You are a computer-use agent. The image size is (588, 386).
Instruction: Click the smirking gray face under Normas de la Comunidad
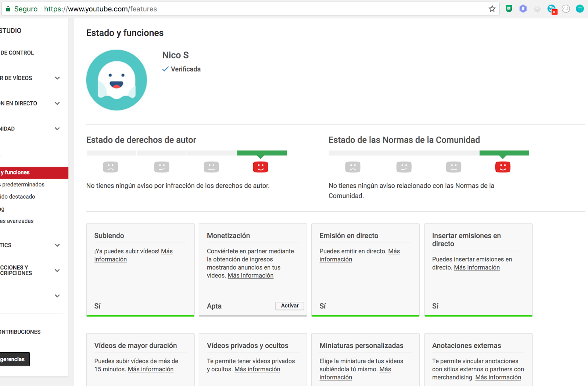(x=404, y=167)
